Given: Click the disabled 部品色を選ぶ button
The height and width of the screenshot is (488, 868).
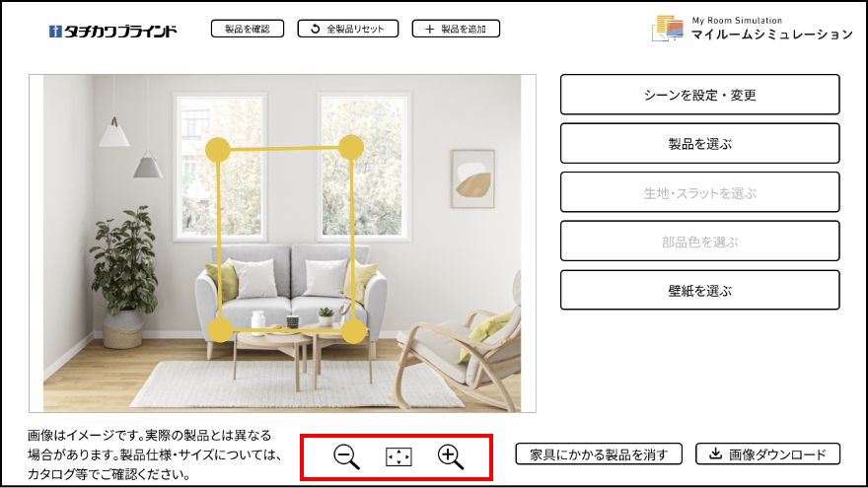Looking at the screenshot, I should [699, 241].
